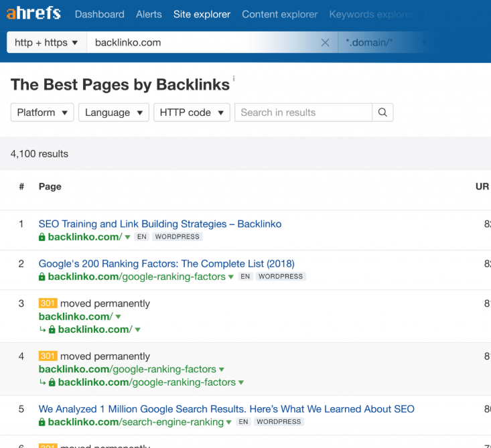The width and height of the screenshot is (491, 448).
Task: Expand caret on row 3 source URL
Action: tap(118, 317)
